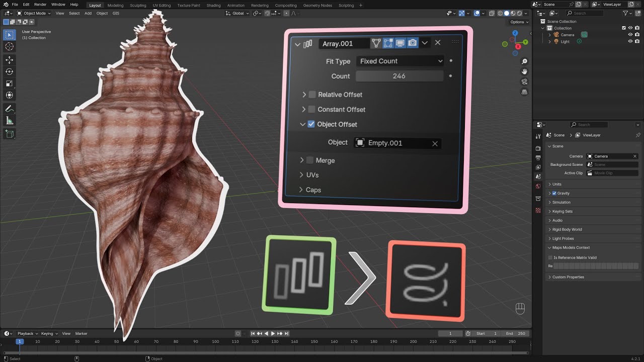This screenshot has width=644, height=362.
Task: Open the Output properties tab
Action: tap(538, 158)
